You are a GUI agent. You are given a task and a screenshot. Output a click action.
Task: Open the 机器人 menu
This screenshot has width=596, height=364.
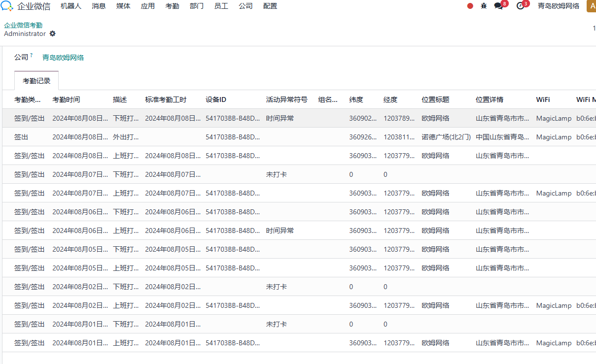[x=71, y=6]
